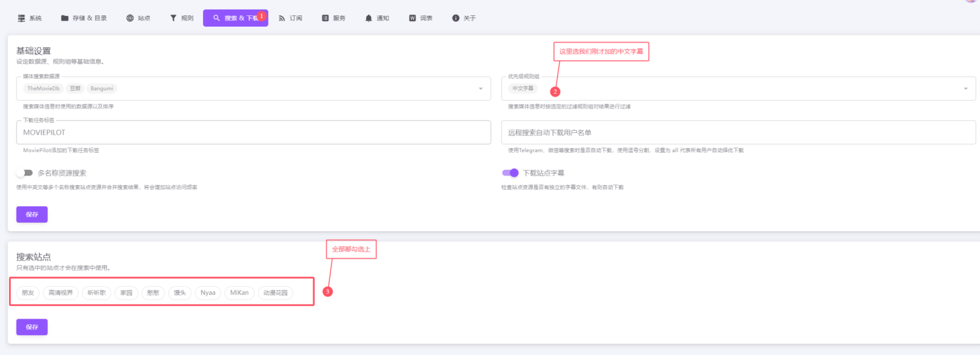Disable the 下载站点字幕 switch
Viewport: 980px width, 355px height.
click(x=510, y=172)
